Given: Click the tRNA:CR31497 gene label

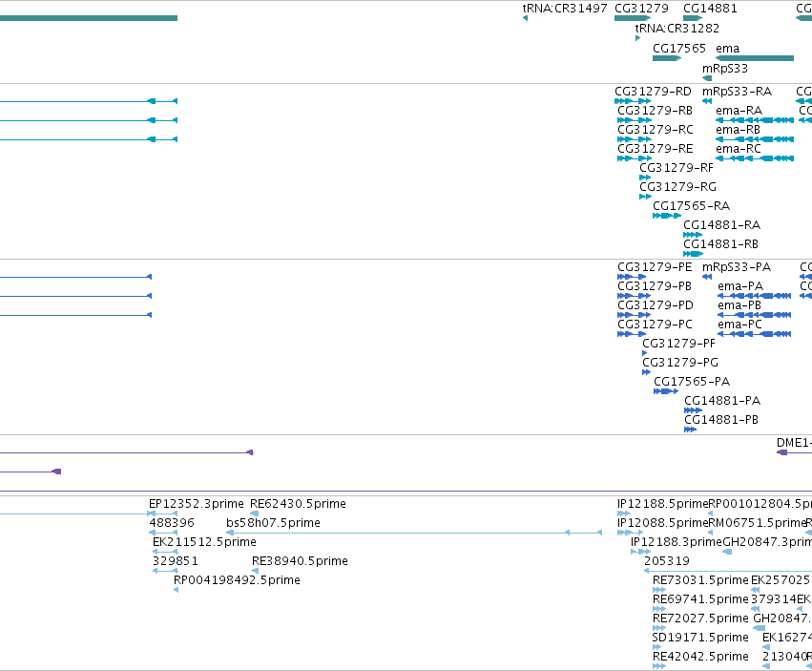Looking at the screenshot, I should 565,9.
